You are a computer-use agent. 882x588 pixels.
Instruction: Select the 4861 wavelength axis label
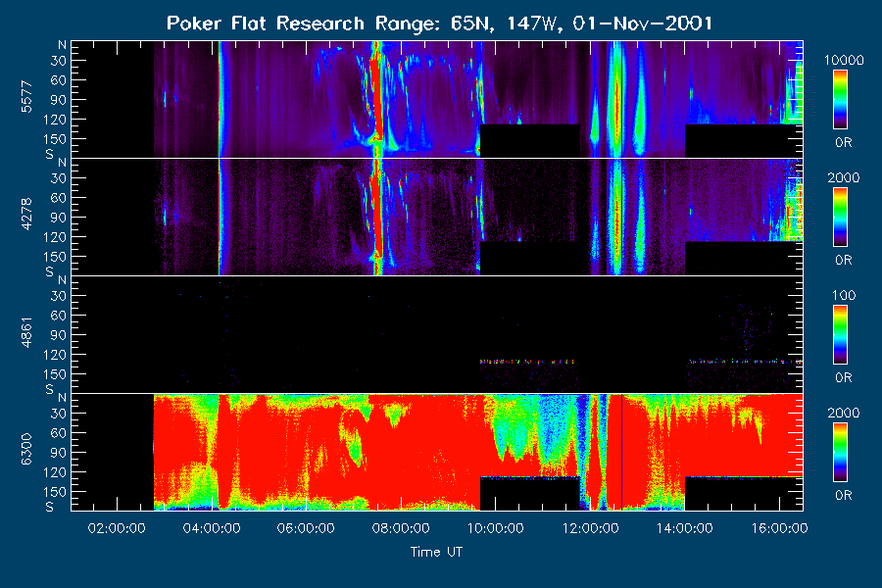pos(26,332)
